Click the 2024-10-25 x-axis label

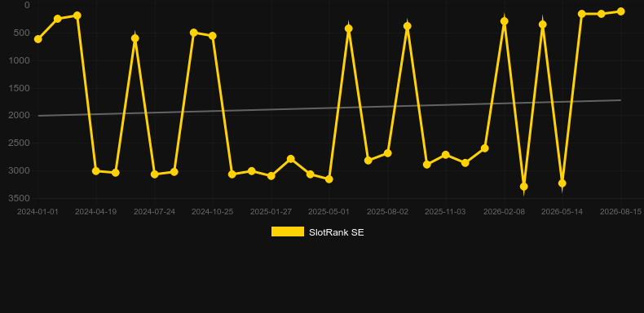click(212, 212)
